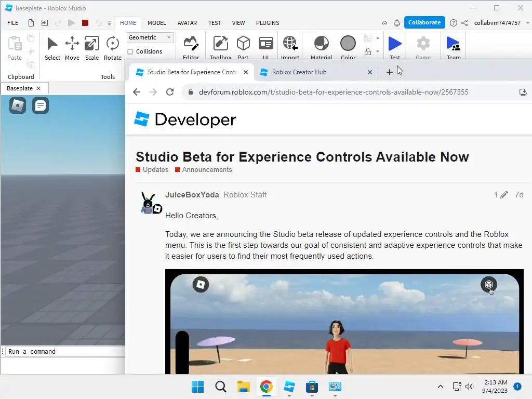Image resolution: width=532 pixels, height=399 pixels.
Task: Open taskbar Search
Action: pos(220,387)
